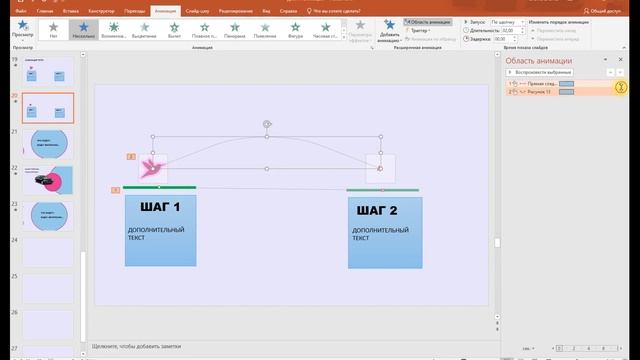
Task: Switch to the Переходы tab
Action: 135,11
